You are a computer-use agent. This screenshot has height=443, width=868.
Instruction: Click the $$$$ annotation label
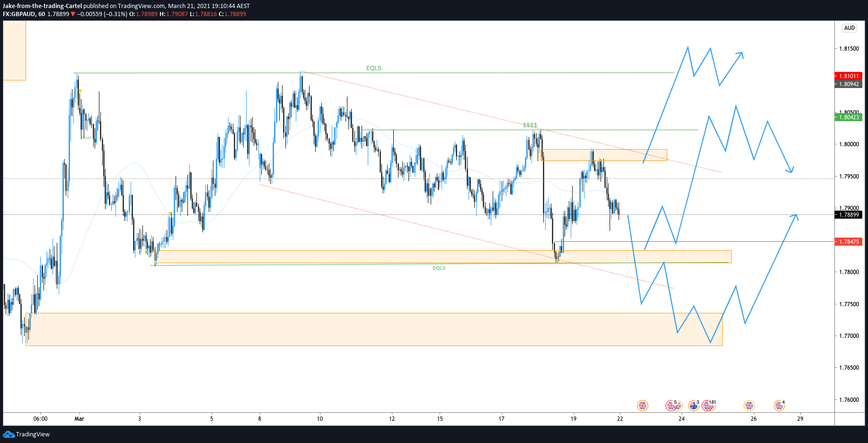[530, 125]
